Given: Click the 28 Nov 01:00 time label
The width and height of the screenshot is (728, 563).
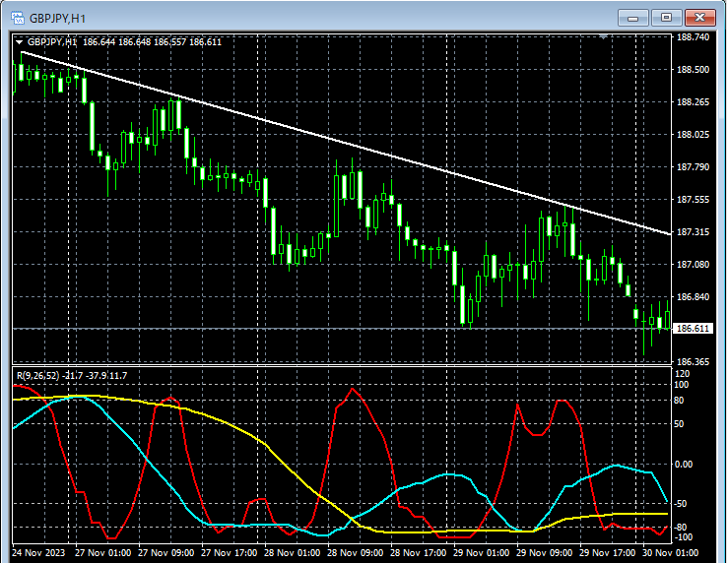Looking at the screenshot, I should [292, 553].
